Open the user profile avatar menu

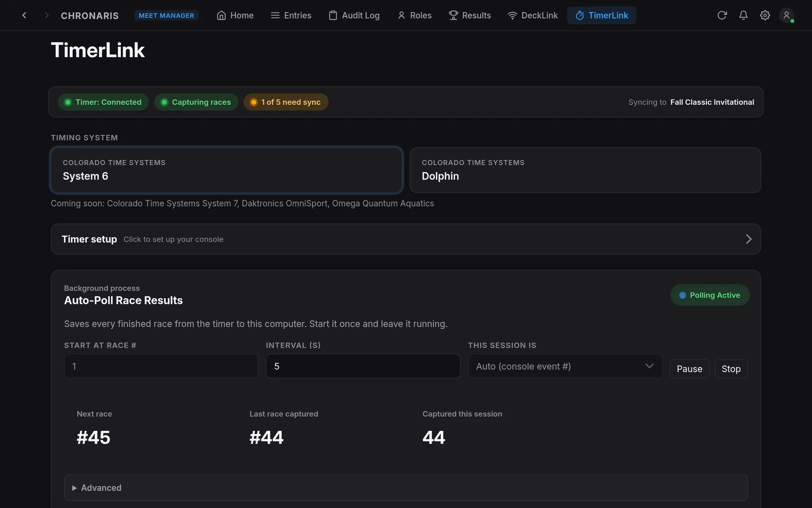point(786,15)
